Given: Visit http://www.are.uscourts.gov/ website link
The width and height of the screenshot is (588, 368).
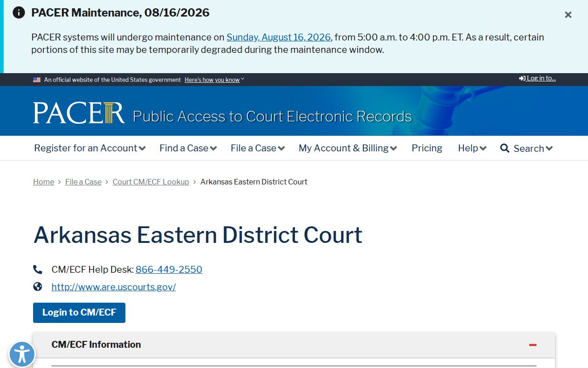Looking at the screenshot, I should (x=113, y=287).
